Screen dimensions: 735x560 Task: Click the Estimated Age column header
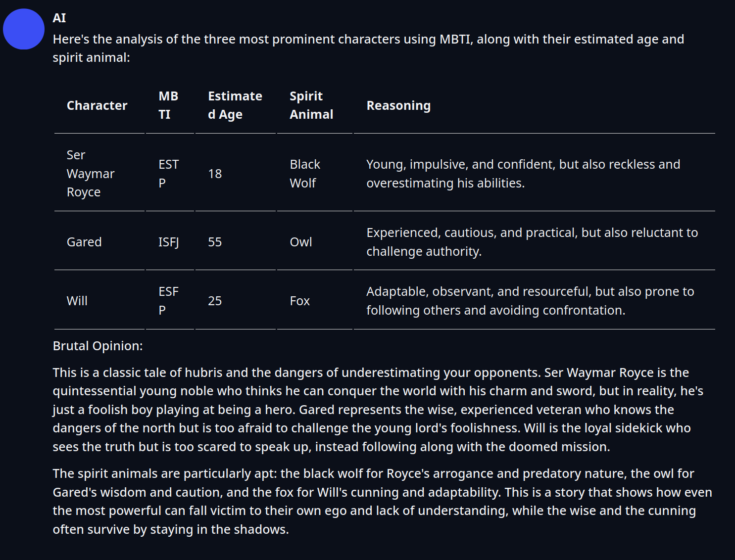(x=235, y=105)
